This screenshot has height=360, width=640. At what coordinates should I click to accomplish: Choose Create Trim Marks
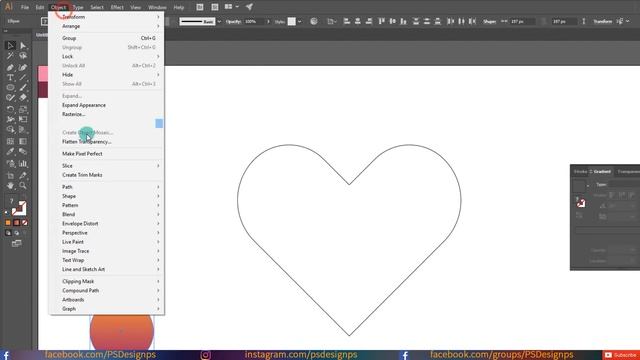click(107, 175)
